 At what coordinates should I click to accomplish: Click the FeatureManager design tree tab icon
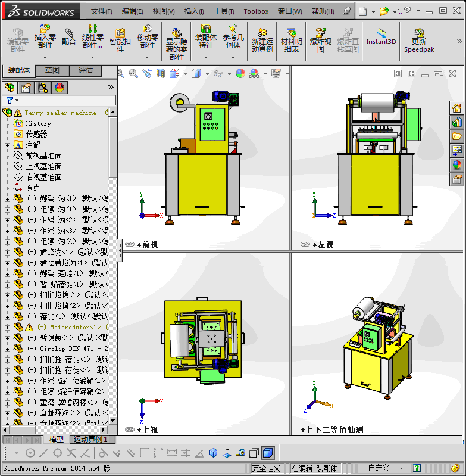pos(10,88)
